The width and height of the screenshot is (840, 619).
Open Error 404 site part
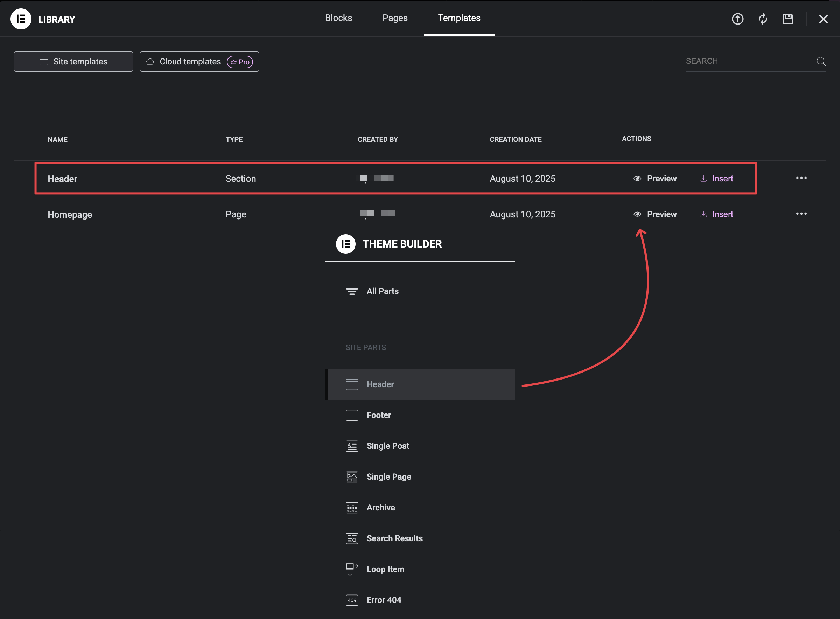[x=384, y=599]
